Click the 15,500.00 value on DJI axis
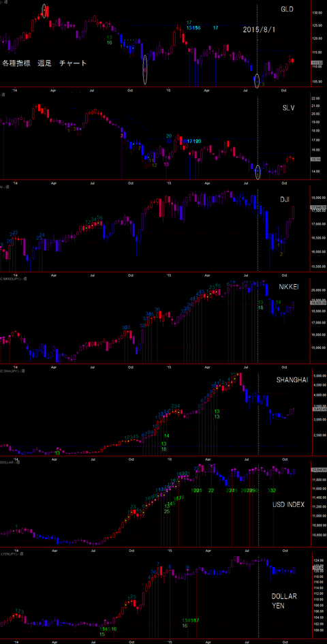The height and width of the screenshot is (644, 327). (318, 266)
